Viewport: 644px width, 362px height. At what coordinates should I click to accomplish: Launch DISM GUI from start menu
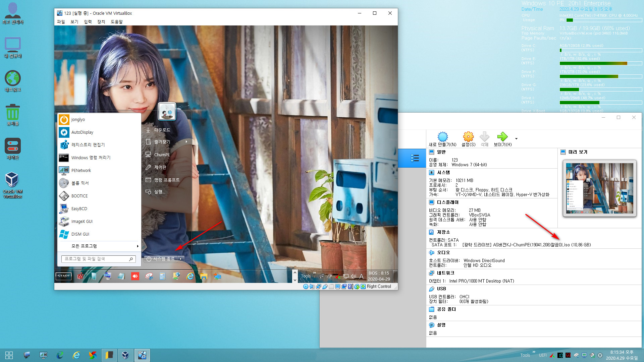[99, 234]
